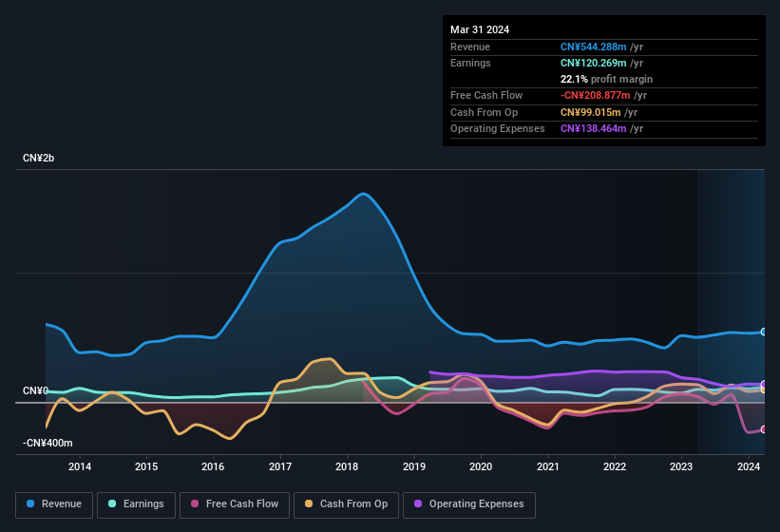Toggle the Cash From Op legend button
This screenshot has width=780, height=532.
point(346,504)
